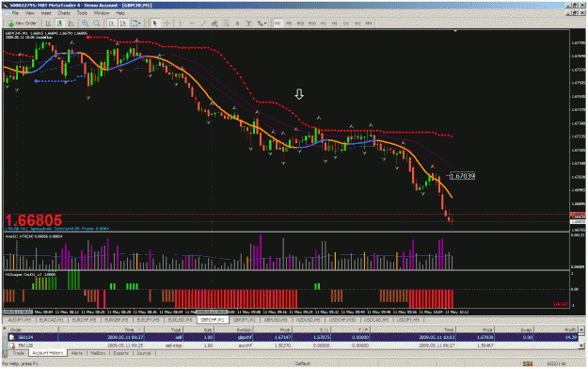Open the Alerts terminal tab
Viewport: 588px width, 369px height.
[77, 353]
